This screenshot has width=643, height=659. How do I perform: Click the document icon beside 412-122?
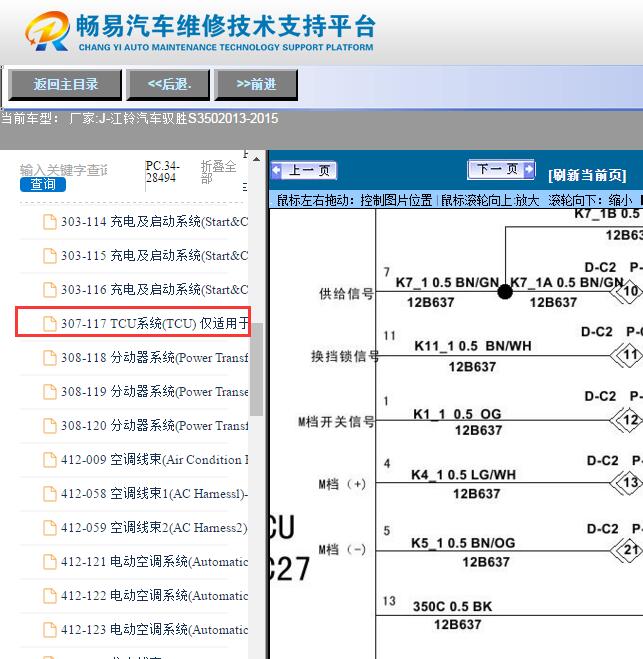tap(50, 596)
